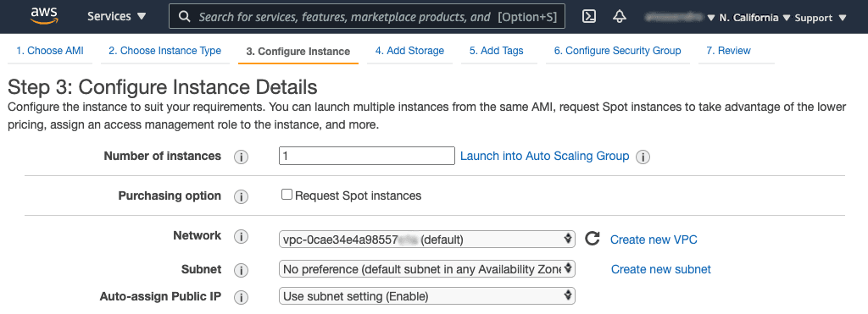The height and width of the screenshot is (314, 868).
Task: Click the AWS logo home icon
Action: pos(44,16)
